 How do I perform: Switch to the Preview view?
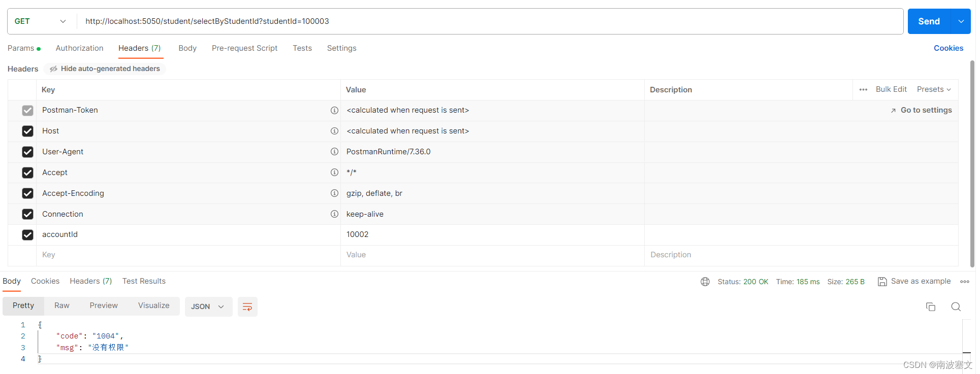[x=104, y=305]
